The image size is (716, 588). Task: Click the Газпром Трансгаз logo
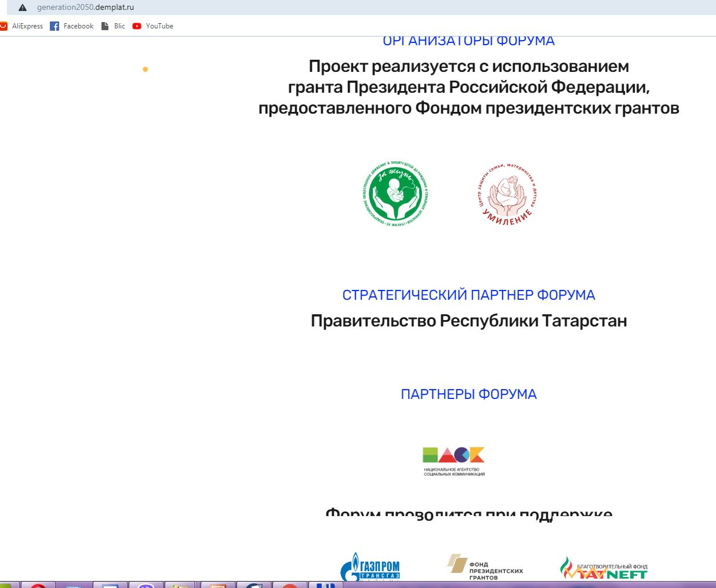click(x=370, y=567)
